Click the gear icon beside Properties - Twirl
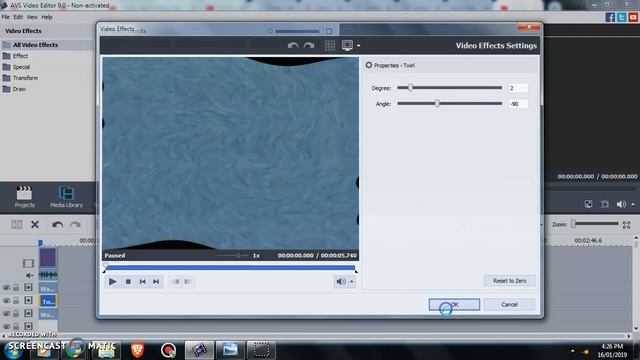The image size is (640, 360). point(369,65)
